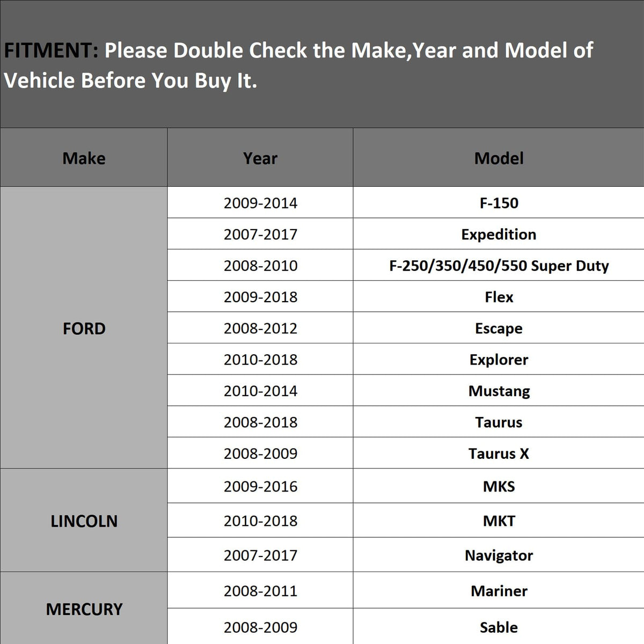Screen dimensions: 644x644
Task: Select the MERCURY make cell
Action: (x=84, y=609)
